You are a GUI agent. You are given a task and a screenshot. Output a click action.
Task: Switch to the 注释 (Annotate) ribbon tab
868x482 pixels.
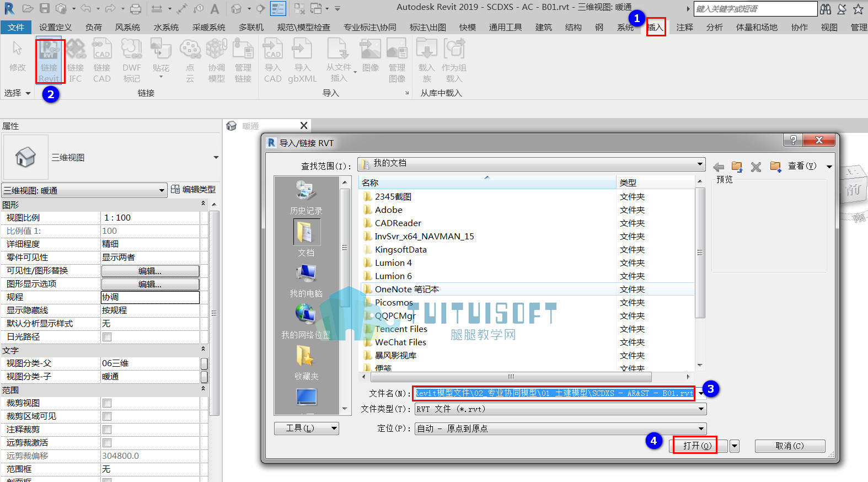tap(685, 27)
